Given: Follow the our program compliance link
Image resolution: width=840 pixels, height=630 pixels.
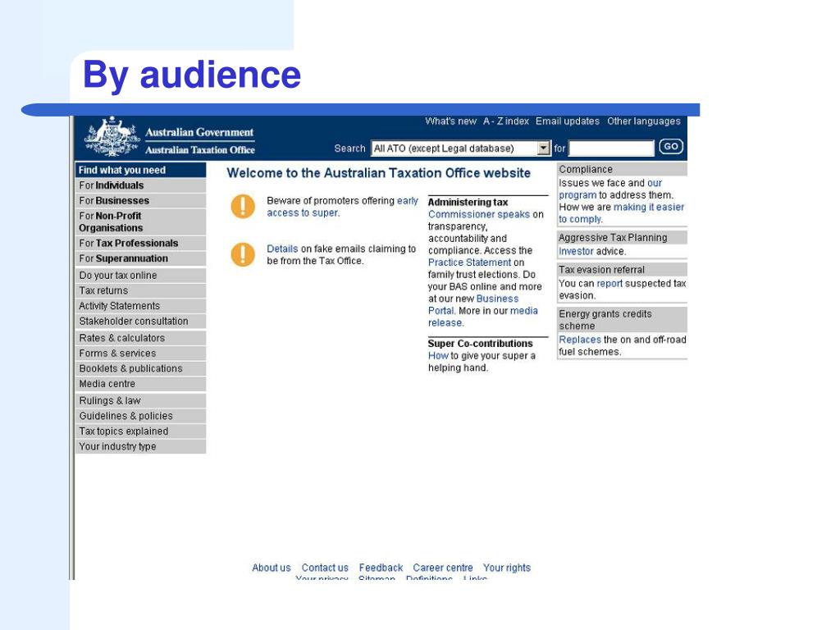Looking at the screenshot, I should point(610,189).
